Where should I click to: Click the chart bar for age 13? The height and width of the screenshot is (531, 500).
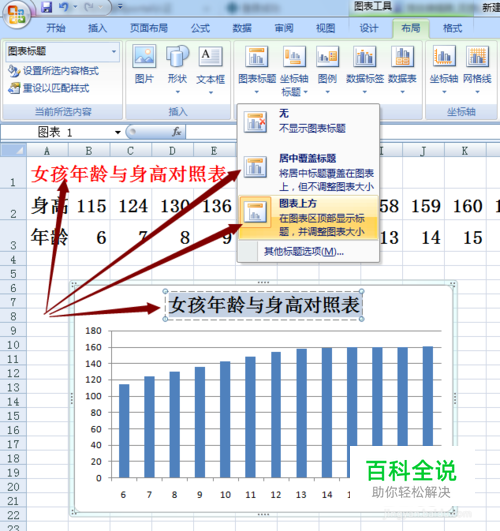click(x=301, y=413)
